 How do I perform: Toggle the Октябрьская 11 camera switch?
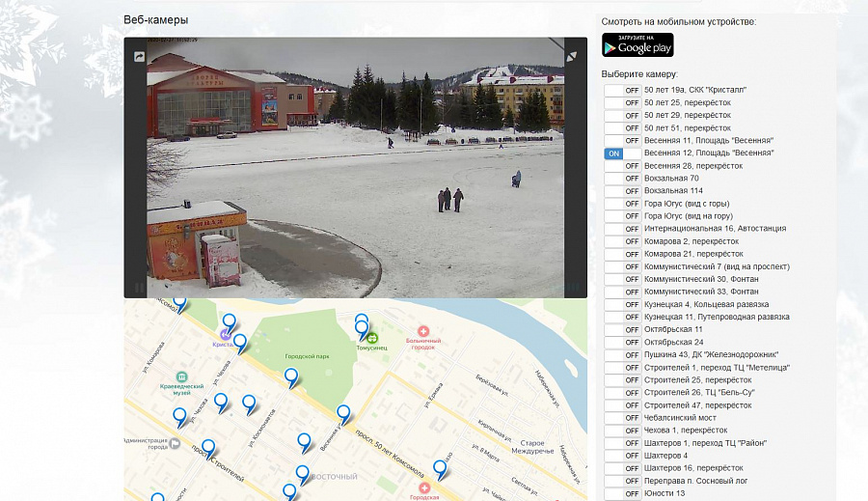pos(623,329)
